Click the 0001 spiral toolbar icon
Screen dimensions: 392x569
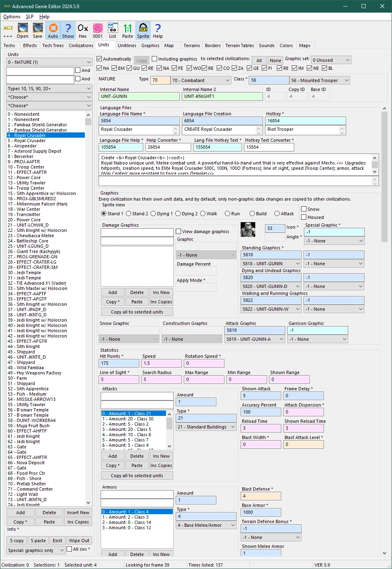[x=98, y=31]
